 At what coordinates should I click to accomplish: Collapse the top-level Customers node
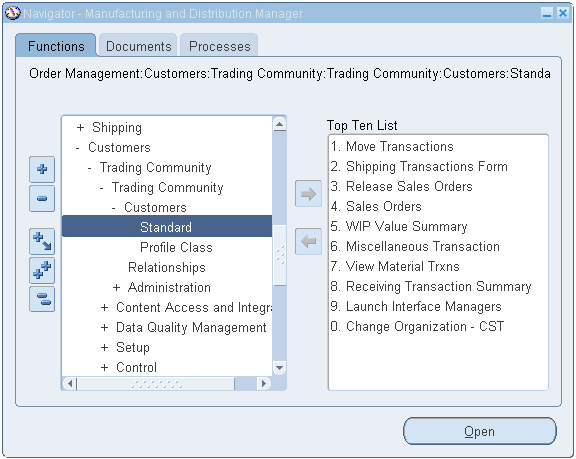coord(78,148)
